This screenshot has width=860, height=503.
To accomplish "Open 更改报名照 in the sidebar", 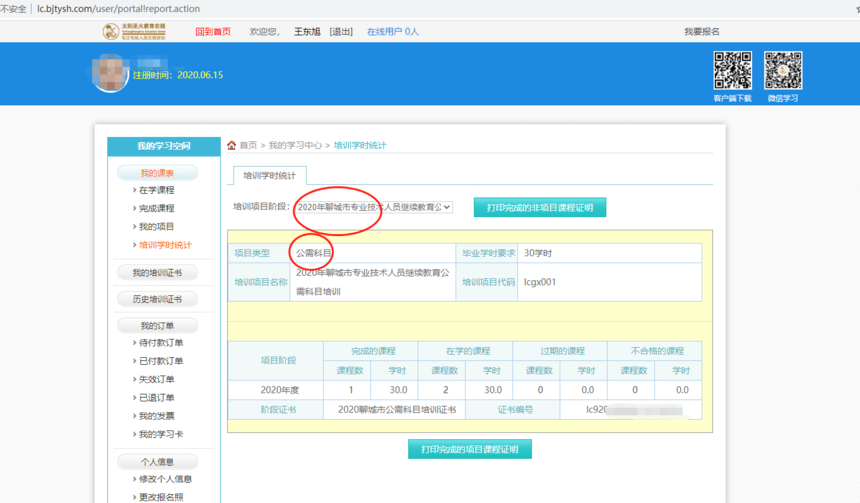I will [x=161, y=497].
